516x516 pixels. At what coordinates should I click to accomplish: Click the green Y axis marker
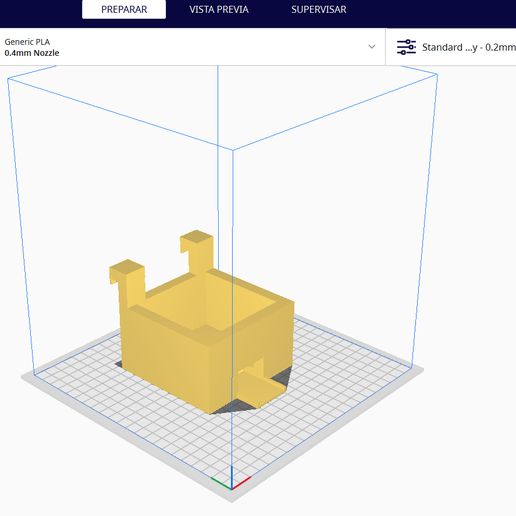[x=221, y=483]
